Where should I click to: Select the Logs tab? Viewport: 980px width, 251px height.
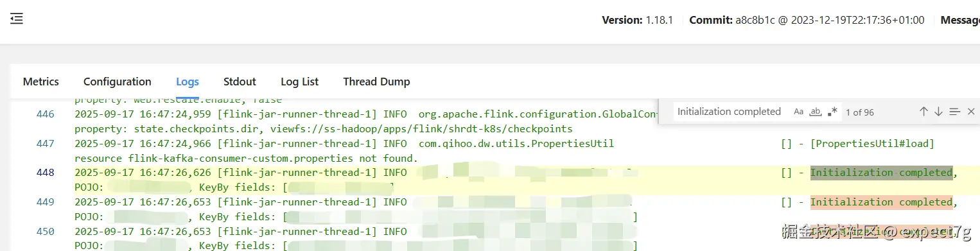pos(188,82)
